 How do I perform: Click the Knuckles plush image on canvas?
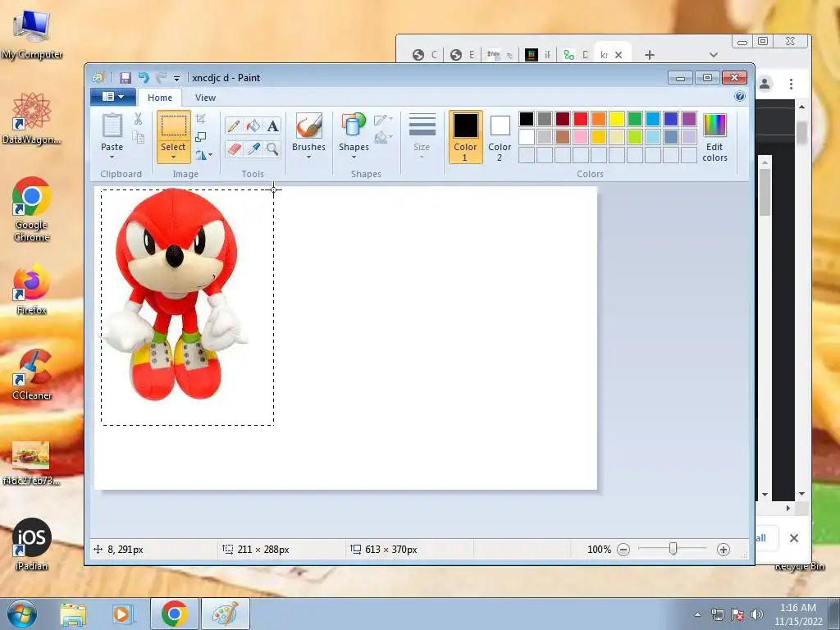pyautogui.click(x=174, y=294)
